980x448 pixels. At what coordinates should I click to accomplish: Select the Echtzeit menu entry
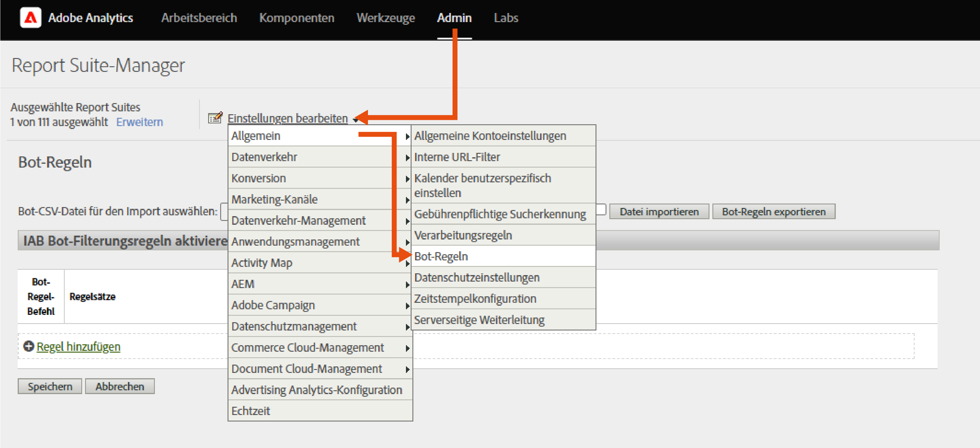(320, 411)
